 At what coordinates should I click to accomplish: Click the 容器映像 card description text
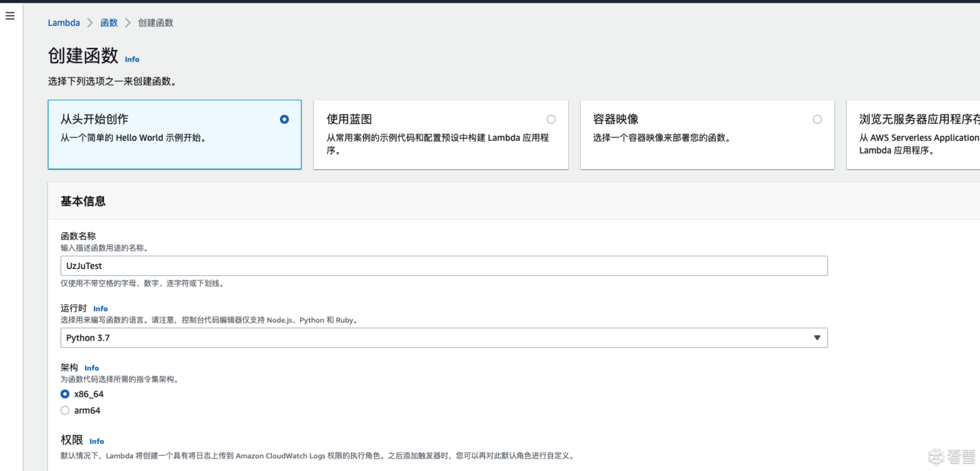click(x=662, y=138)
